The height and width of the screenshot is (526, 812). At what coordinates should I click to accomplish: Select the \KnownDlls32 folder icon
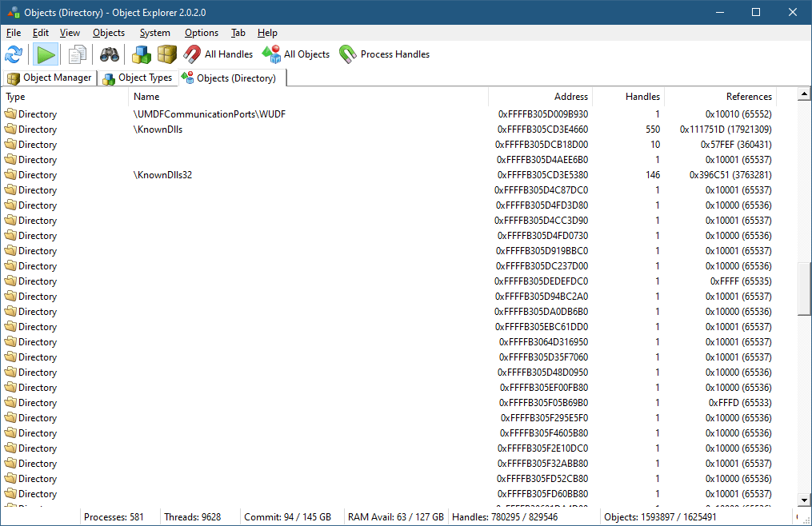point(10,175)
